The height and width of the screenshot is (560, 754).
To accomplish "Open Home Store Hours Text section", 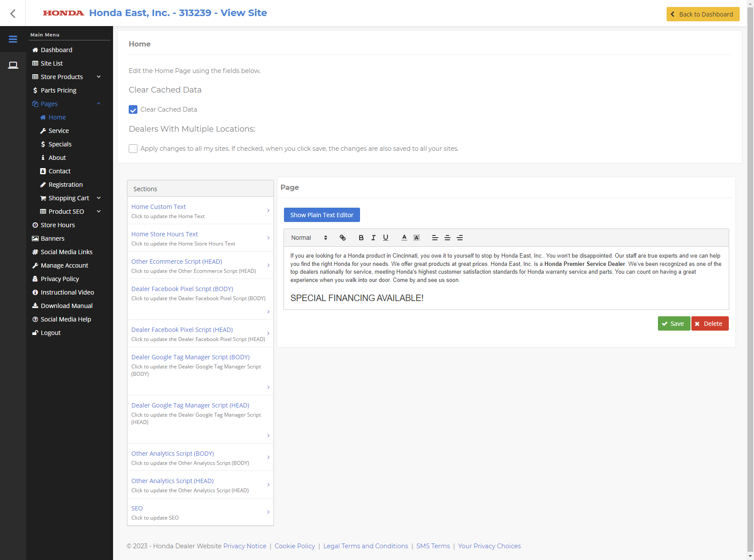I will pos(200,238).
